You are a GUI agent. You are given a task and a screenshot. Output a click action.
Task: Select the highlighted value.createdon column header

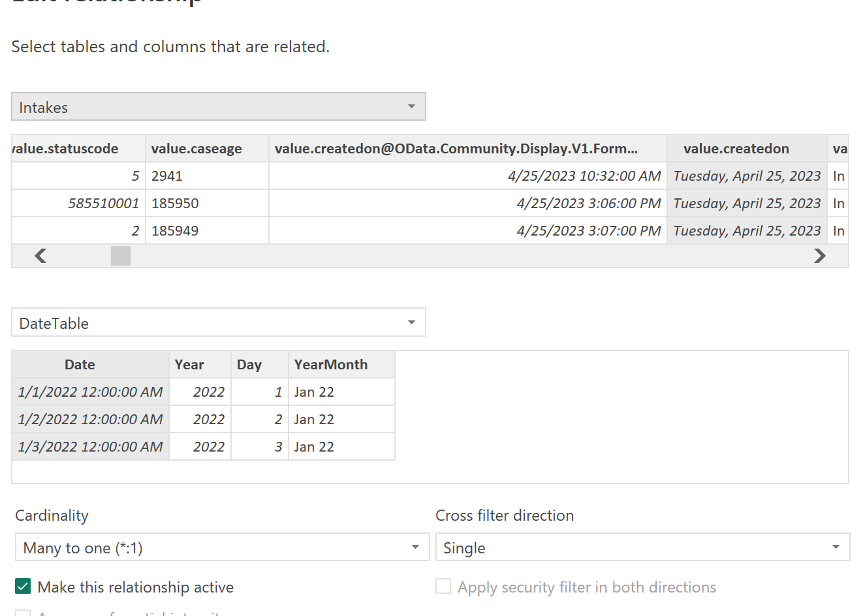coord(747,149)
